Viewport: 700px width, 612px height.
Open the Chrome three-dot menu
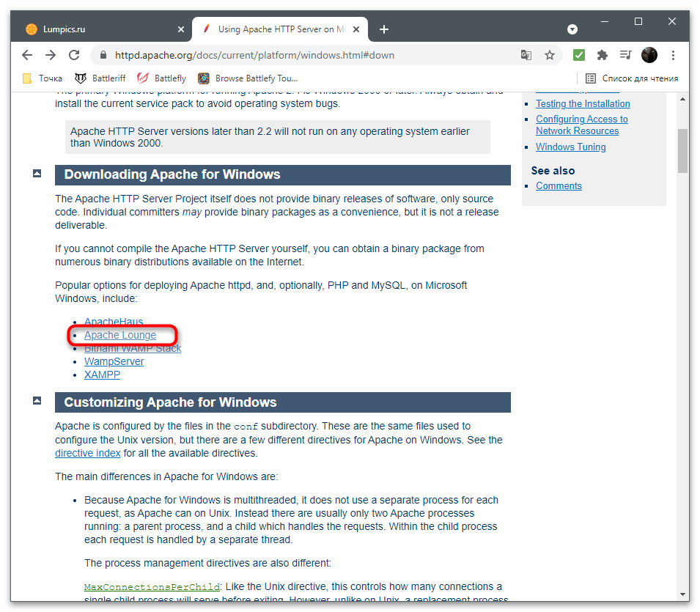point(673,55)
